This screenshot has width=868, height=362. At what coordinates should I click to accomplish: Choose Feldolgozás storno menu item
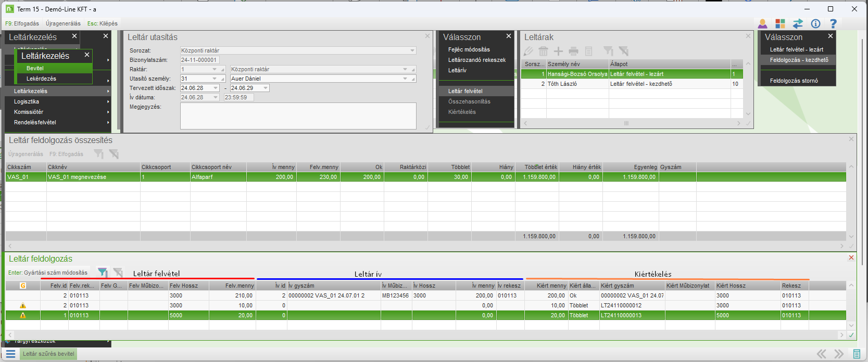pos(794,81)
